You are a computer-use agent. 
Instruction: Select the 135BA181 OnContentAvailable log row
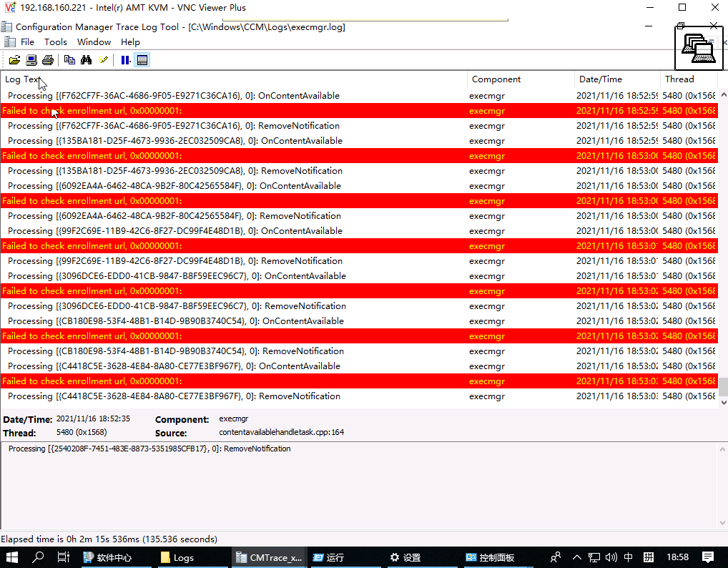click(359, 141)
